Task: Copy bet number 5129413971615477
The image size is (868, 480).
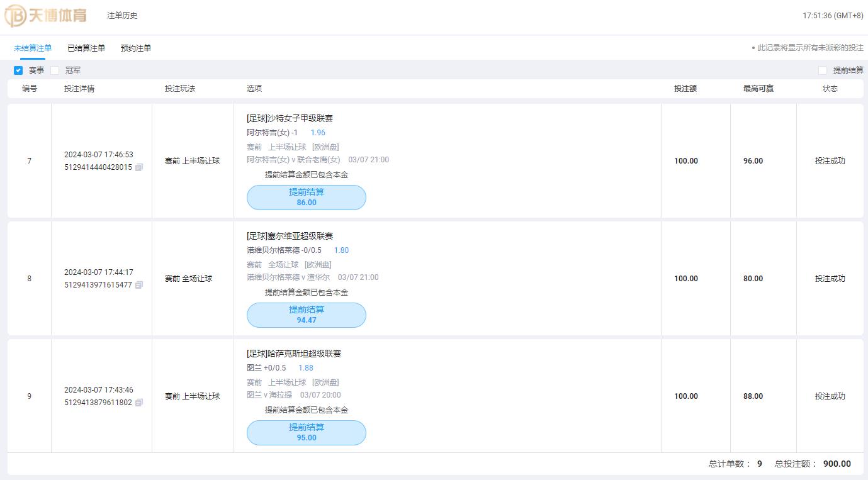Action: point(139,285)
